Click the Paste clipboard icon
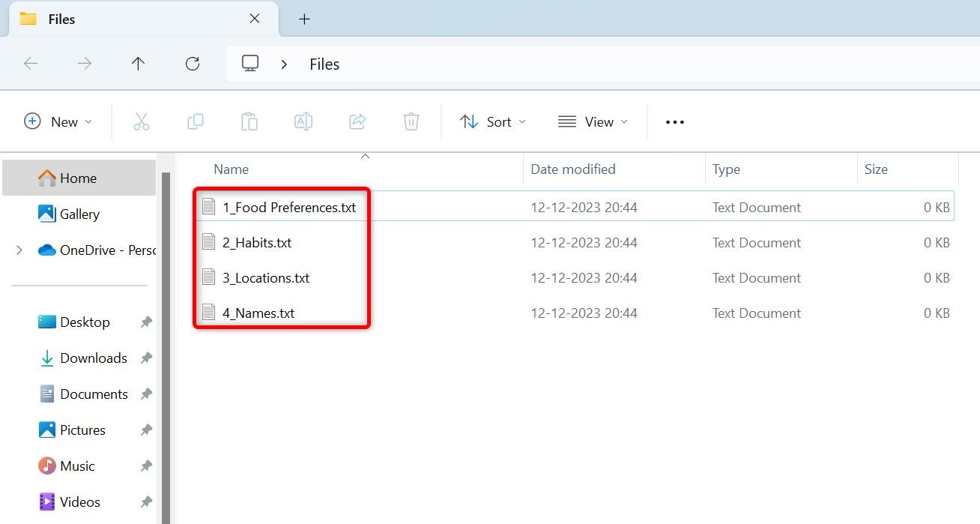The image size is (980, 524). (249, 121)
